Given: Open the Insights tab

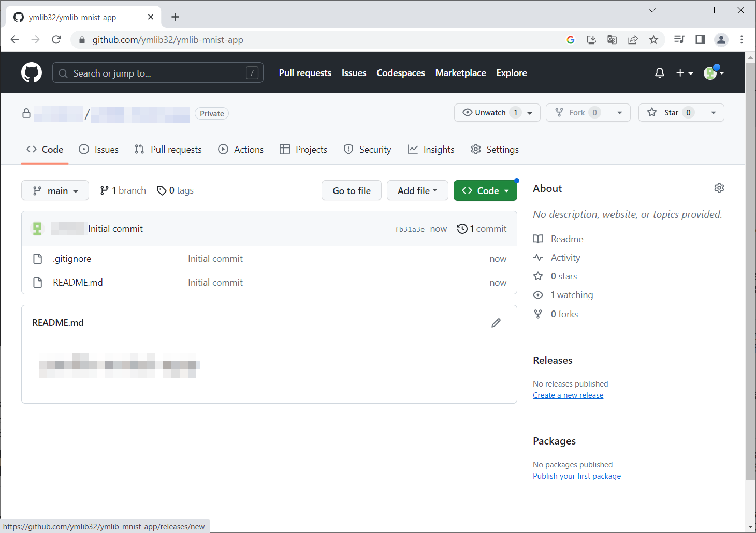Looking at the screenshot, I should (x=431, y=150).
